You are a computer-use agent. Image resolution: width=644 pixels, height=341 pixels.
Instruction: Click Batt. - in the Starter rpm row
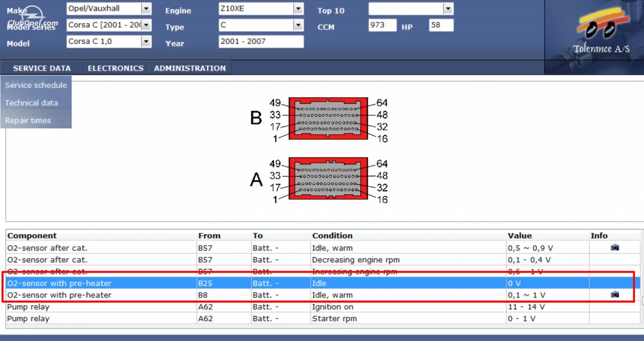(266, 319)
